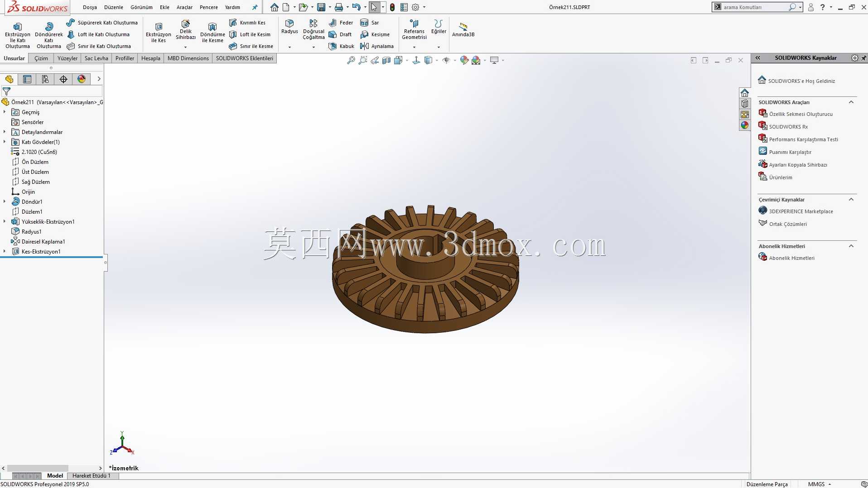868x488 pixels.
Task: Open Referans Geometrisi tool
Action: coord(414,29)
